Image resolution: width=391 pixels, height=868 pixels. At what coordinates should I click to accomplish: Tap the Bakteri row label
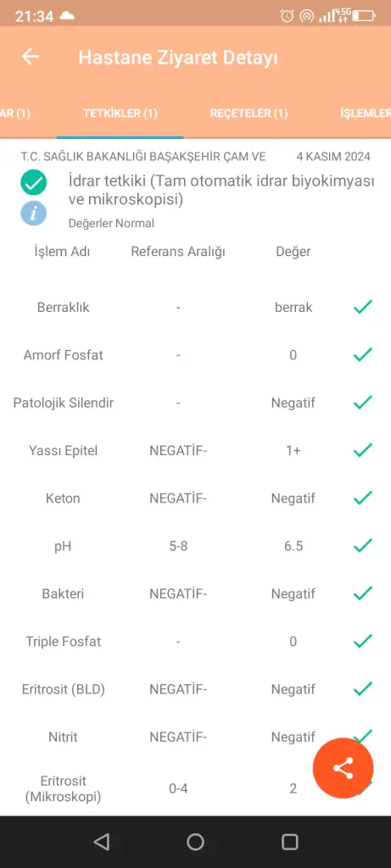tap(63, 593)
